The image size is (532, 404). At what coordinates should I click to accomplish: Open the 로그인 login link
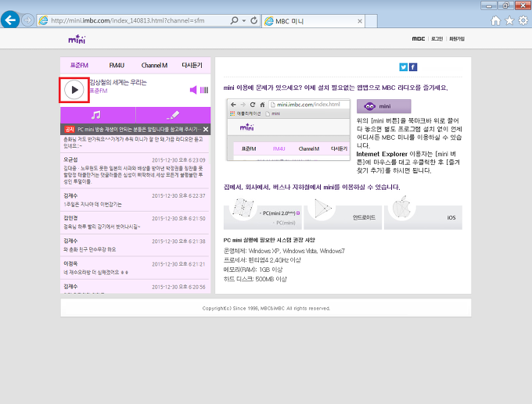click(x=437, y=39)
